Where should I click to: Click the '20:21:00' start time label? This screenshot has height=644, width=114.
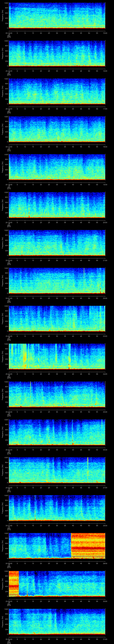[x=9, y=298]
